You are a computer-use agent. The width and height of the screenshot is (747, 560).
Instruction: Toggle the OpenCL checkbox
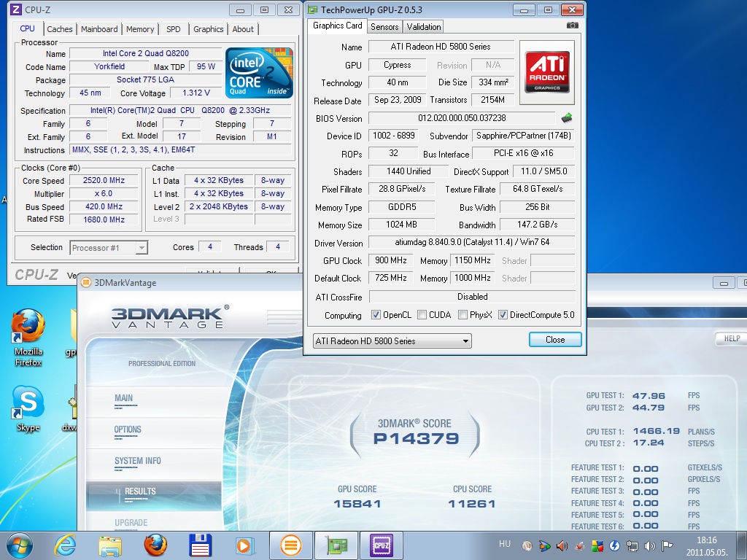click(376, 315)
